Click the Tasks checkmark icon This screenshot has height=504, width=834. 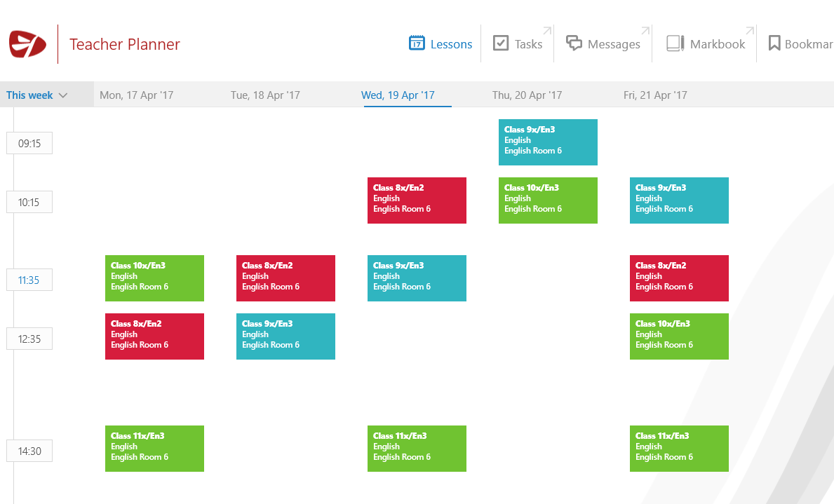coord(501,43)
